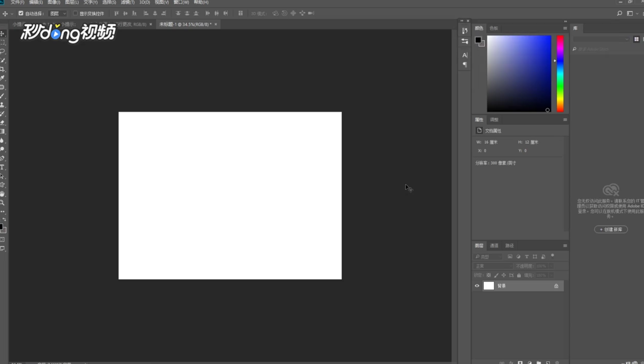Viewport: 644px width, 364px height.
Task: Click the 创建新库 button
Action: pyautogui.click(x=611, y=229)
